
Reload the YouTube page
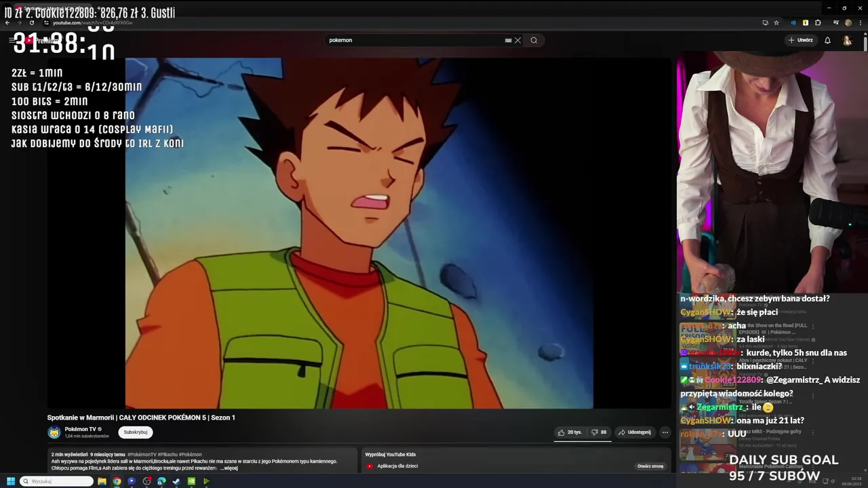[31, 22]
